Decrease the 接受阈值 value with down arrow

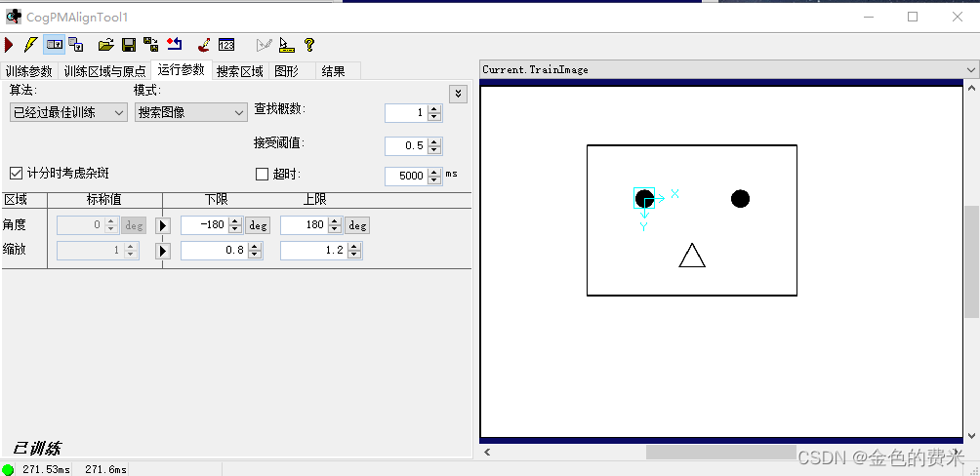coord(435,150)
